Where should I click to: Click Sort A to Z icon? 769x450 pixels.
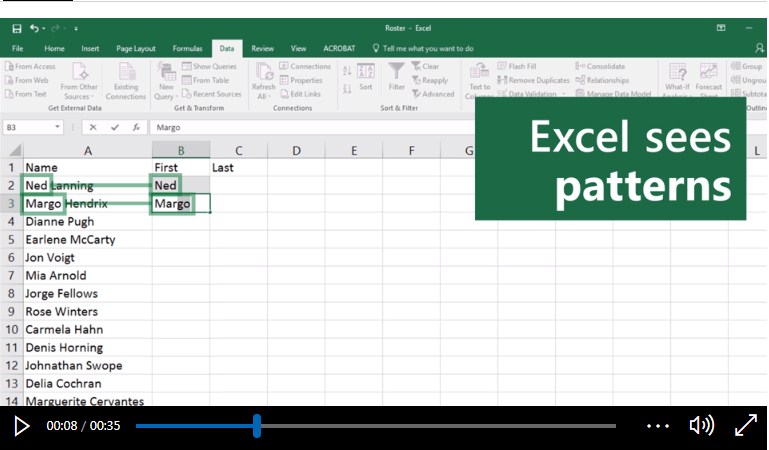click(347, 70)
